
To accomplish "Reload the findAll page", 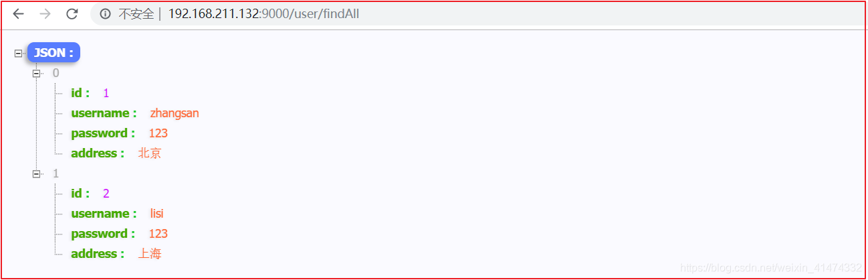I will coord(72,13).
